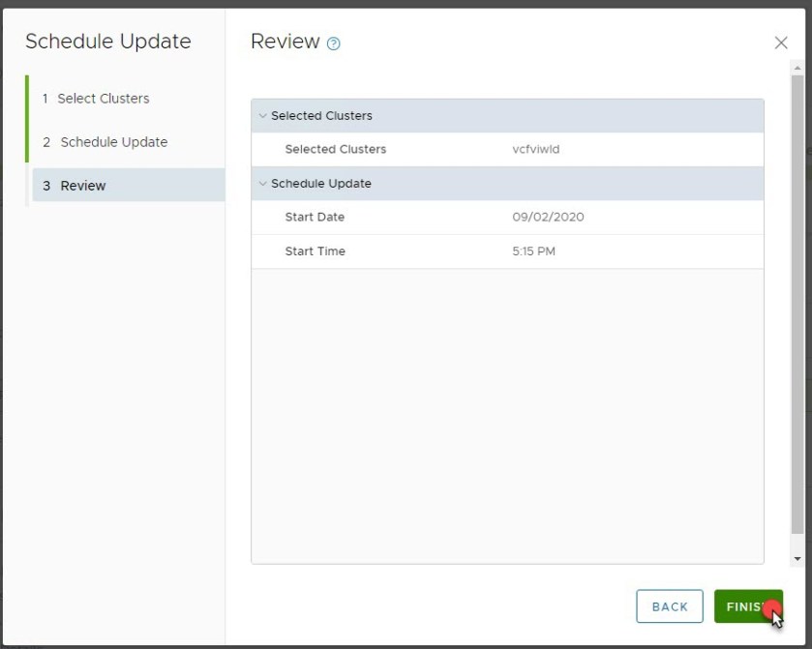This screenshot has width=812, height=649.
Task: Click the vcfviwld cluster value
Action: click(x=536, y=150)
